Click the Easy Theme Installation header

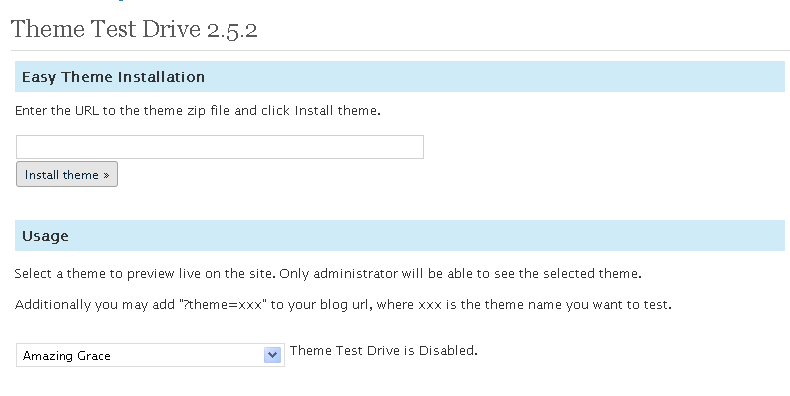[x=400, y=77]
